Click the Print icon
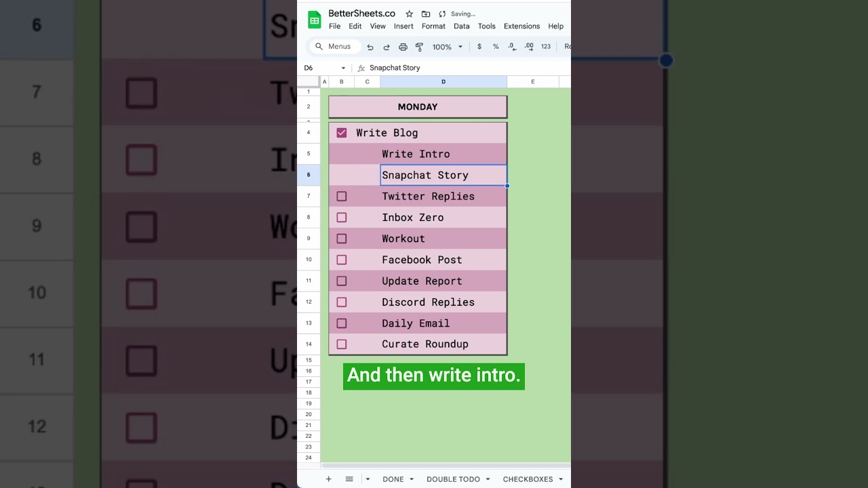Viewport: 868px width, 488px height. (x=403, y=47)
